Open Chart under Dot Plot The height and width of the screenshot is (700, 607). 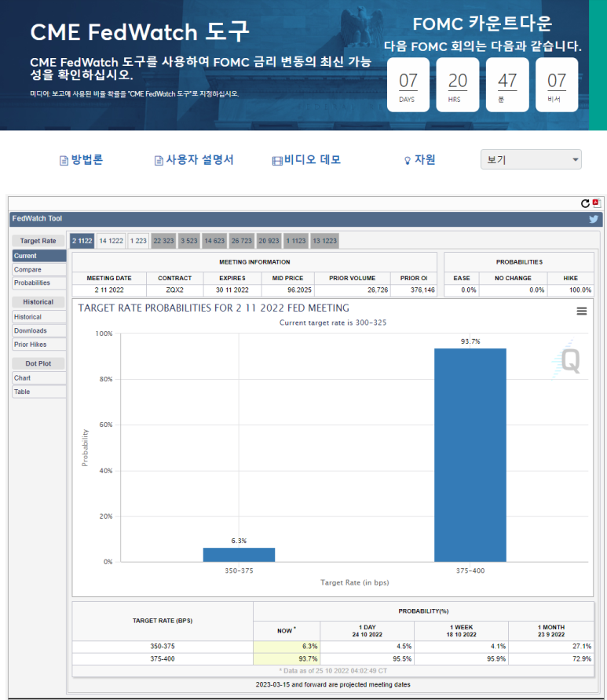click(38, 378)
